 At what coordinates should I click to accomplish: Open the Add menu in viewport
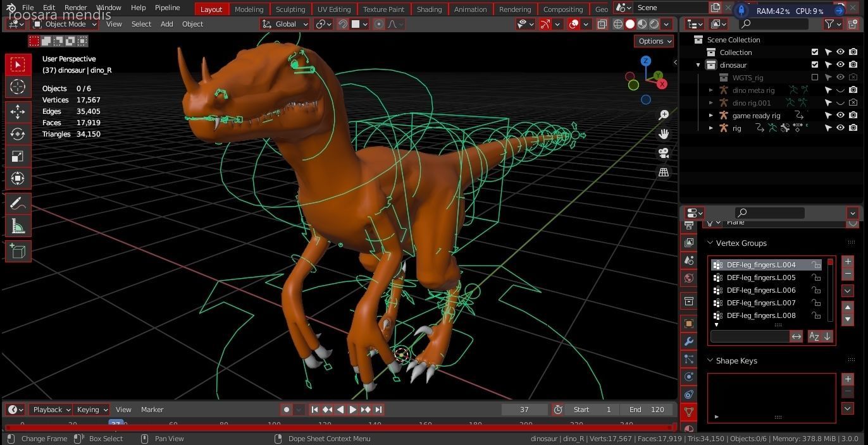coord(166,24)
